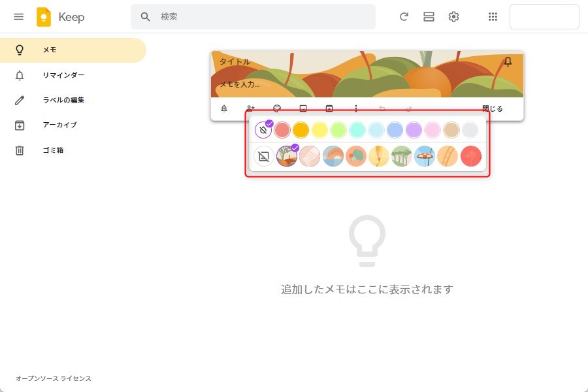This screenshot has height=392, width=588.
Task: Select the rainbow arches background thumbnail
Action: pos(333,156)
